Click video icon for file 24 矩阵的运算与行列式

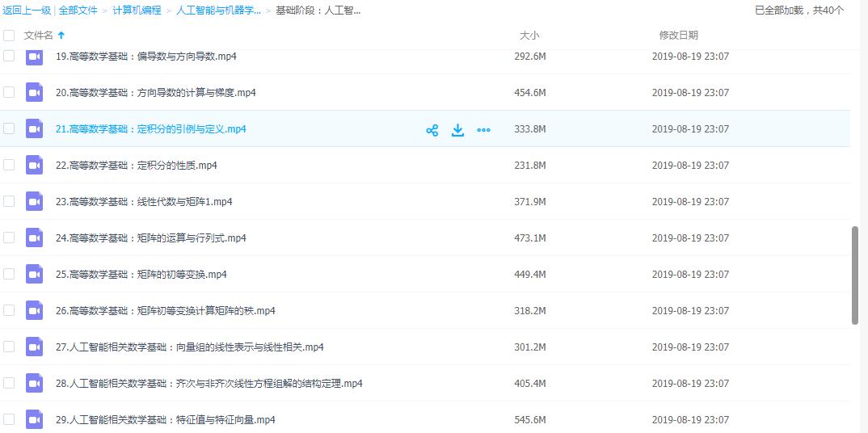[x=34, y=238]
